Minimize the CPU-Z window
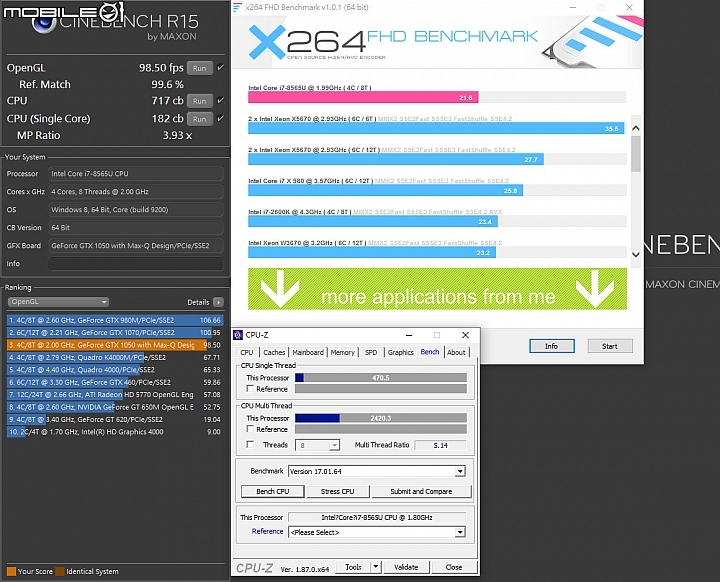 [x=409, y=335]
